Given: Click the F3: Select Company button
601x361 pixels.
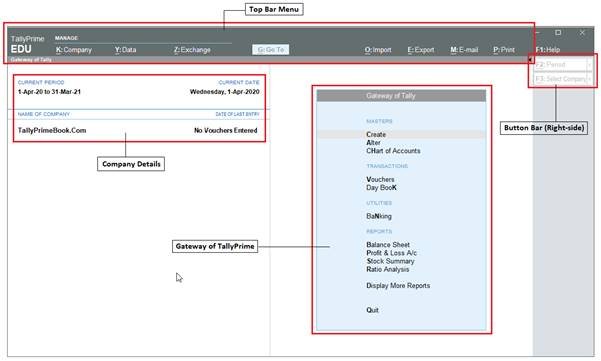Looking at the screenshot, I should [561, 79].
